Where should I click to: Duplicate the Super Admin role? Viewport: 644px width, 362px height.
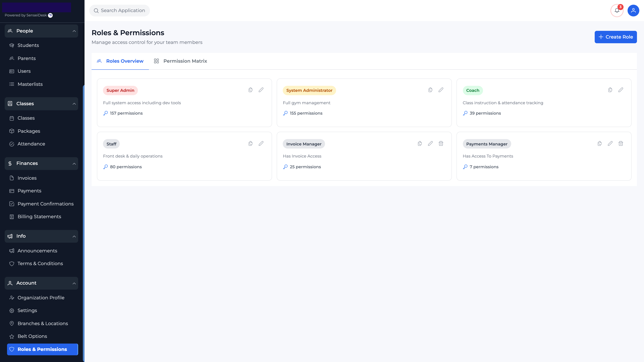click(251, 90)
